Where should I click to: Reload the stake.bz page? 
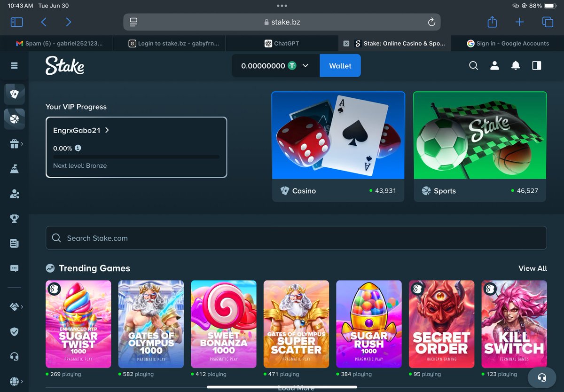coord(431,22)
